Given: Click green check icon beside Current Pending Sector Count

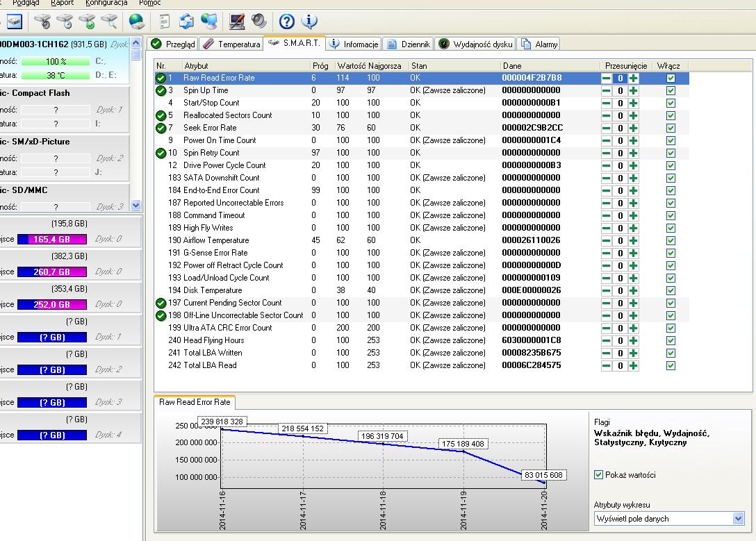Looking at the screenshot, I should [161, 303].
